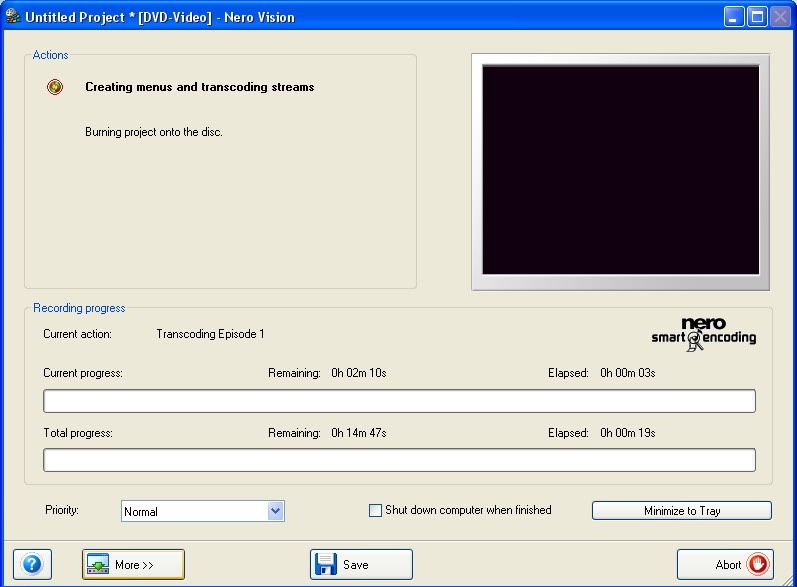The width and height of the screenshot is (797, 587).
Task: Save the project with the Save button
Action: [361, 564]
